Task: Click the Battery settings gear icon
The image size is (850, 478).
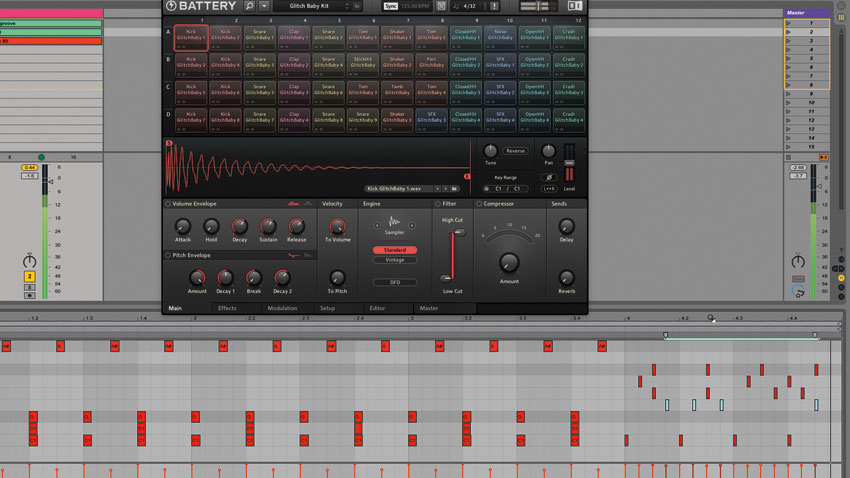Action: point(441,6)
